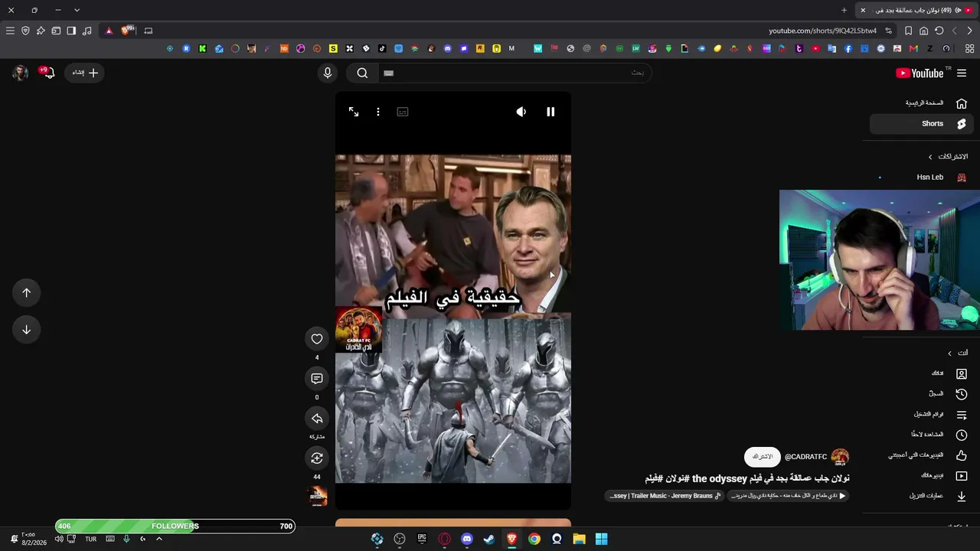This screenshot has height=551, width=980.
Task: Open the @CADRATFC channel link
Action: pyautogui.click(x=805, y=457)
